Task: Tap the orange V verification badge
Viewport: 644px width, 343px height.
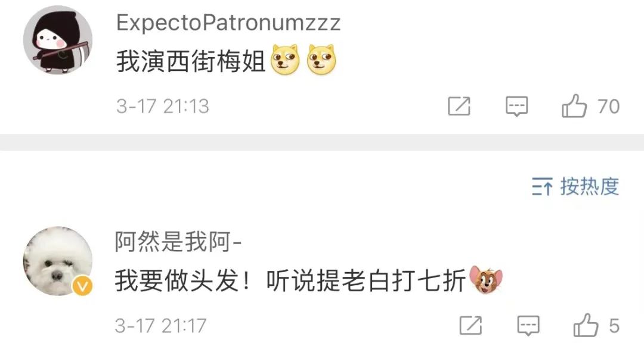Action: click(x=82, y=286)
